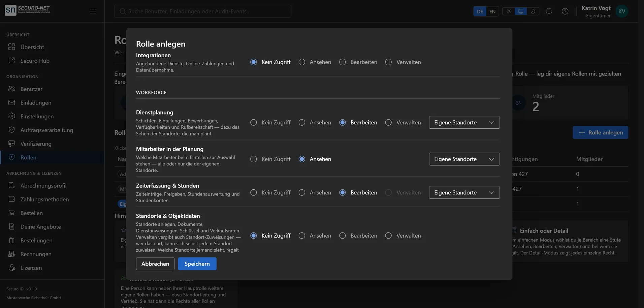
Task: Open Dienstplanung Eigene Standorte dropdown
Action: 464,122
